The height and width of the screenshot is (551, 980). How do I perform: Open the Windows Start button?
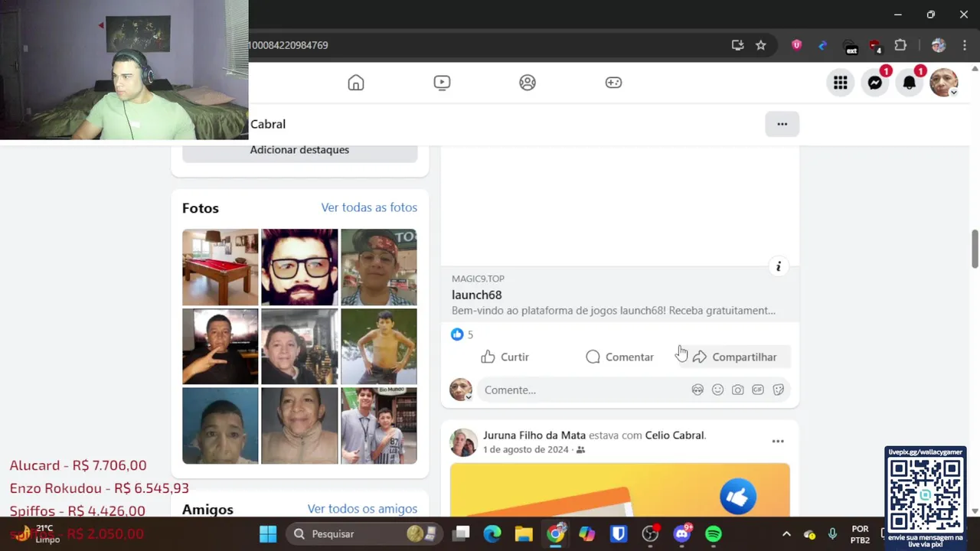(x=268, y=533)
